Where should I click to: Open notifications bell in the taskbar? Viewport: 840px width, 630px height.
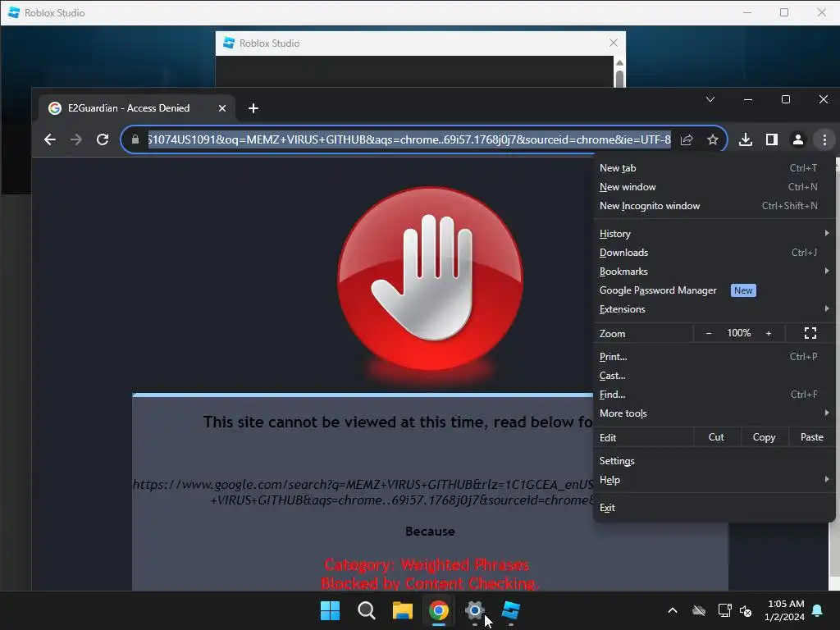coord(817,610)
